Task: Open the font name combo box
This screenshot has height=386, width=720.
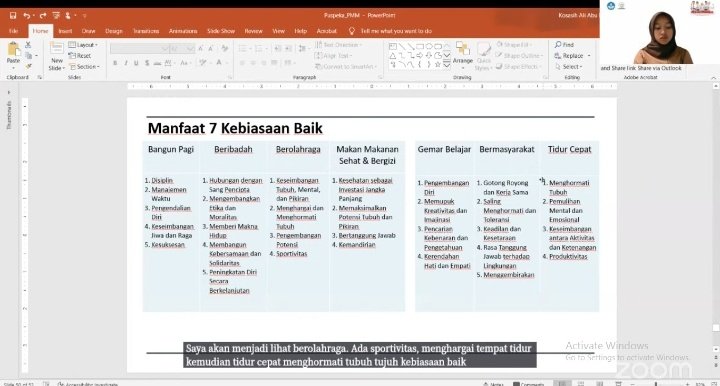Action: pos(140,48)
